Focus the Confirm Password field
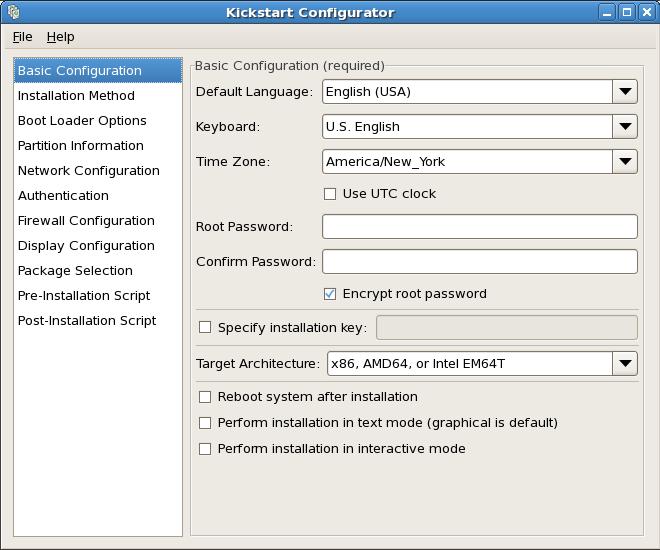 point(479,262)
